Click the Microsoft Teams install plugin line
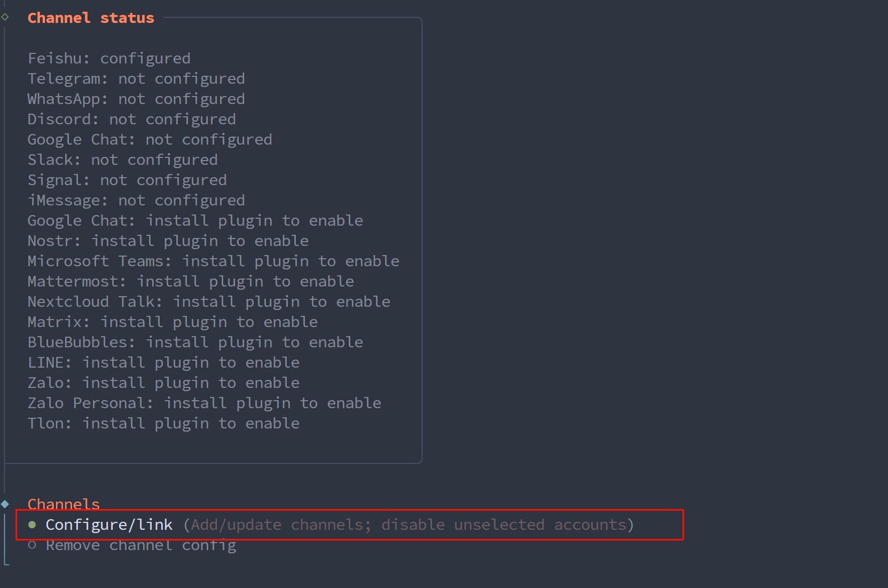The image size is (888, 588). pos(214,261)
